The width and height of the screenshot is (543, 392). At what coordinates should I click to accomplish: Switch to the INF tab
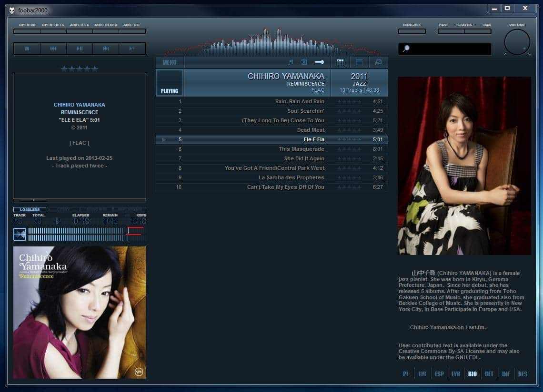pyautogui.click(x=505, y=374)
